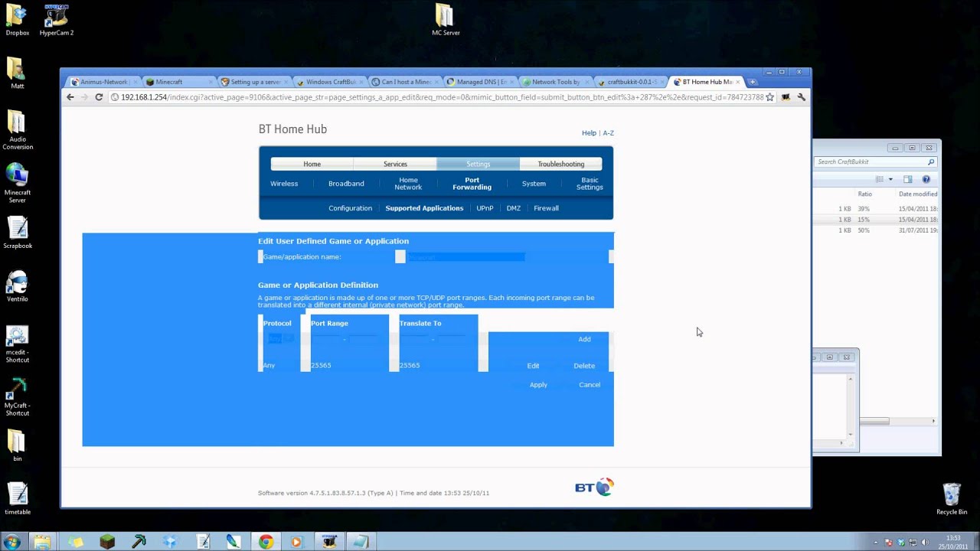Select the Minecraft Server desktop shortcut

tap(17, 184)
